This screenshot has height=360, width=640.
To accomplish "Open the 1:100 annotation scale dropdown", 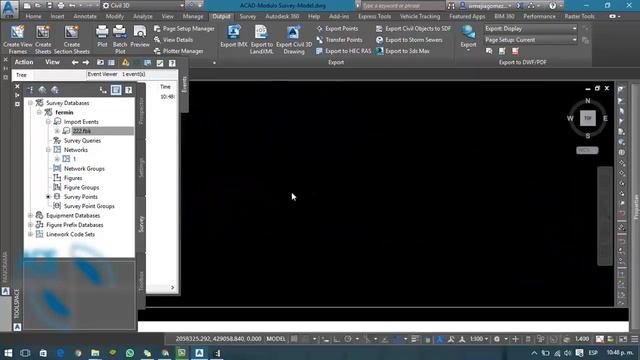I will 478,339.
